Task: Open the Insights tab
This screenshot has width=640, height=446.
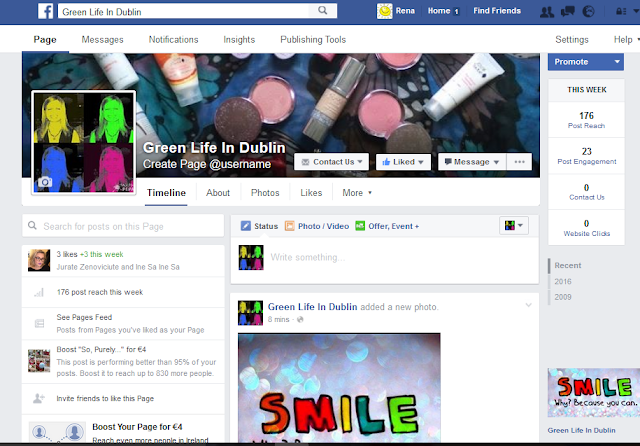Action: (239, 40)
